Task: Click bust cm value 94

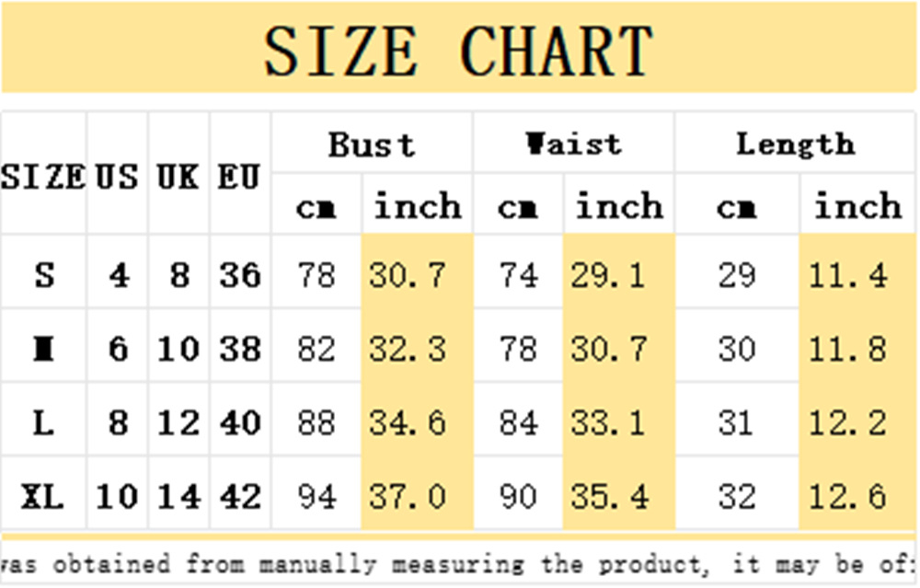Action: tap(316, 497)
